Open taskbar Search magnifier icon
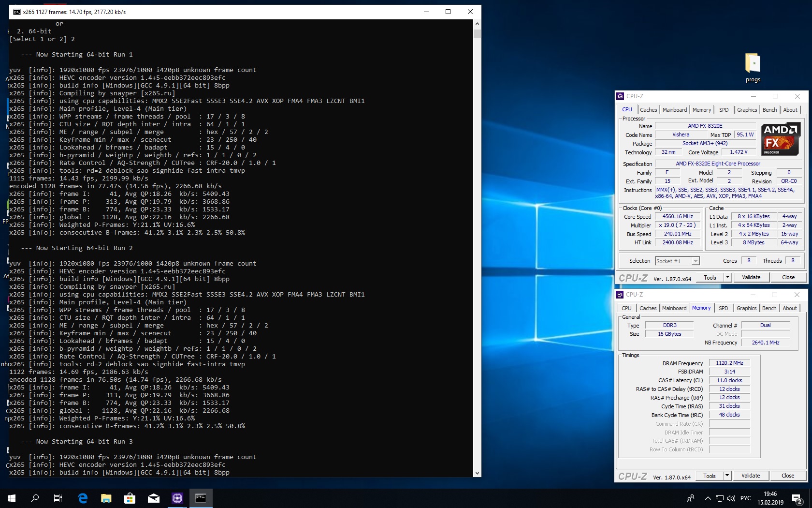This screenshot has width=812, height=508. (35, 498)
